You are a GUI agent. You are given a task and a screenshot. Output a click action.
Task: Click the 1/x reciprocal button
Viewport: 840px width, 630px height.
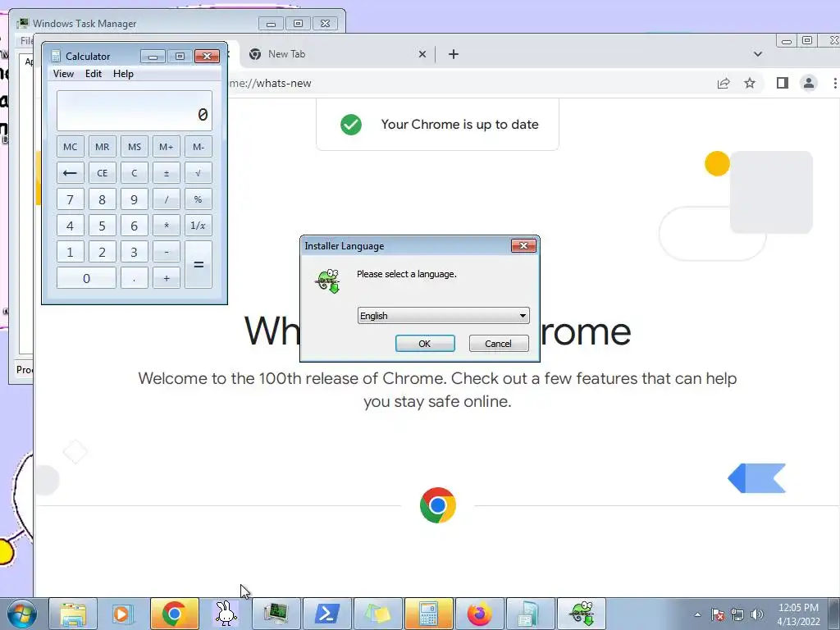pyautogui.click(x=199, y=226)
